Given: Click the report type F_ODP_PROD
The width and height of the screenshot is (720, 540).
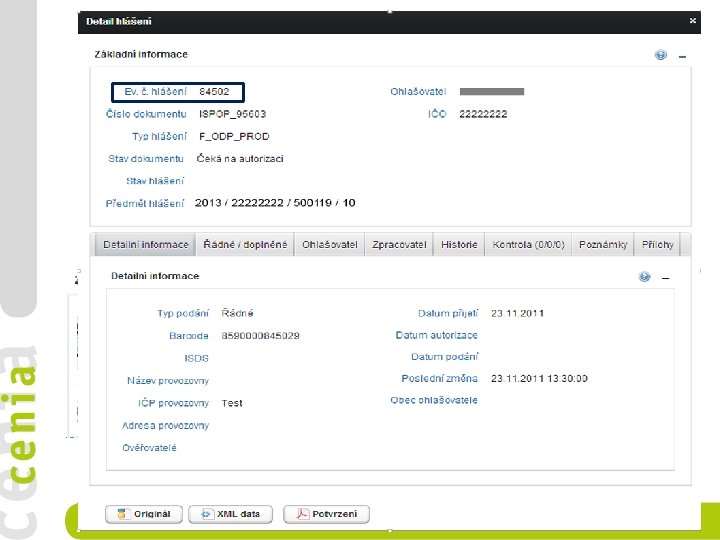Looking at the screenshot, I should (x=234, y=136).
